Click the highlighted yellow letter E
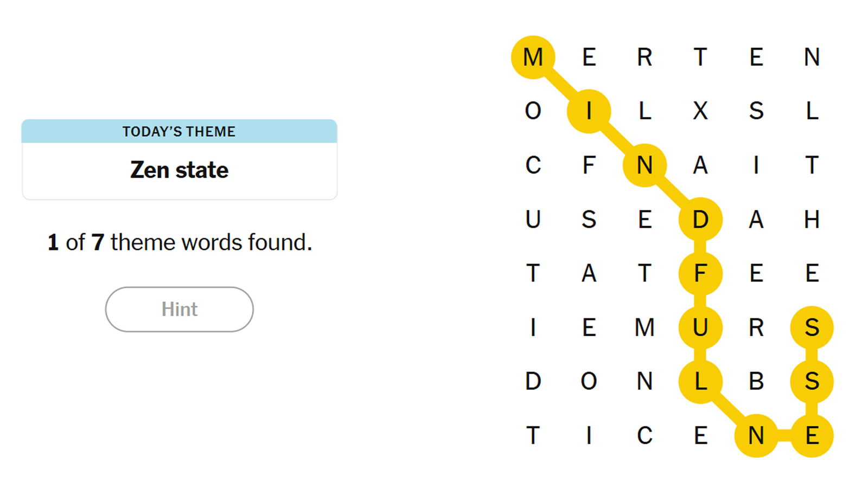This screenshot has width=868, height=488. (x=812, y=435)
